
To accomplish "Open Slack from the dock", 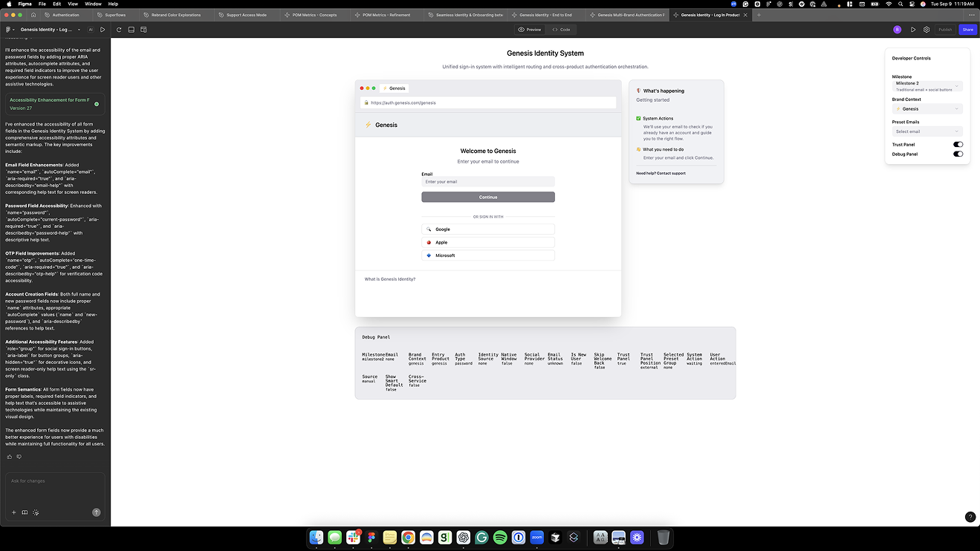I will [353, 538].
